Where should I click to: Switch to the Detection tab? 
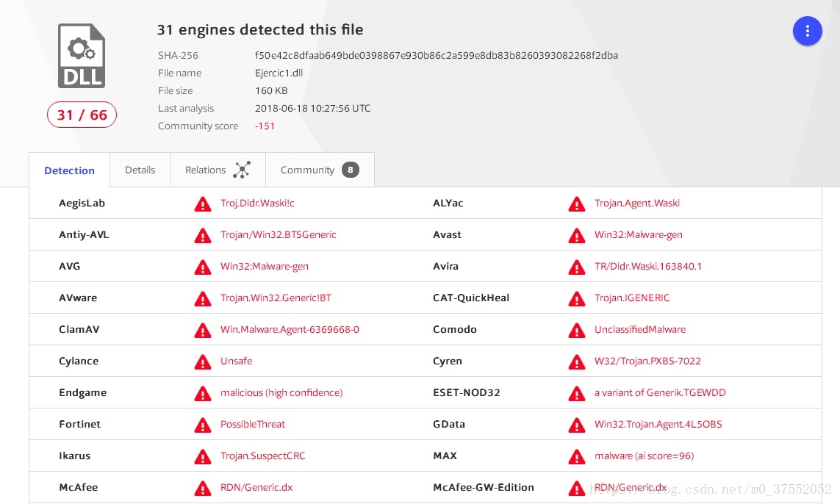tap(69, 170)
